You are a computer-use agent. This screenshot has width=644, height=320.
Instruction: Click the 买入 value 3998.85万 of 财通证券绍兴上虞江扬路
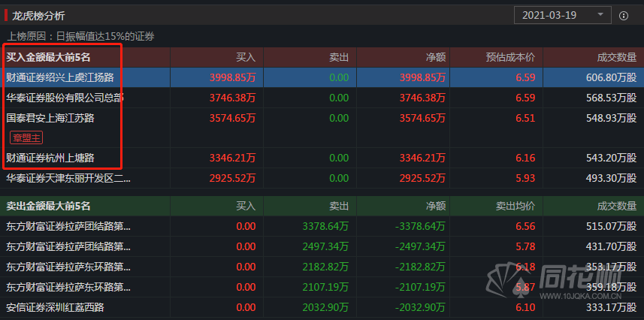point(232,77)
